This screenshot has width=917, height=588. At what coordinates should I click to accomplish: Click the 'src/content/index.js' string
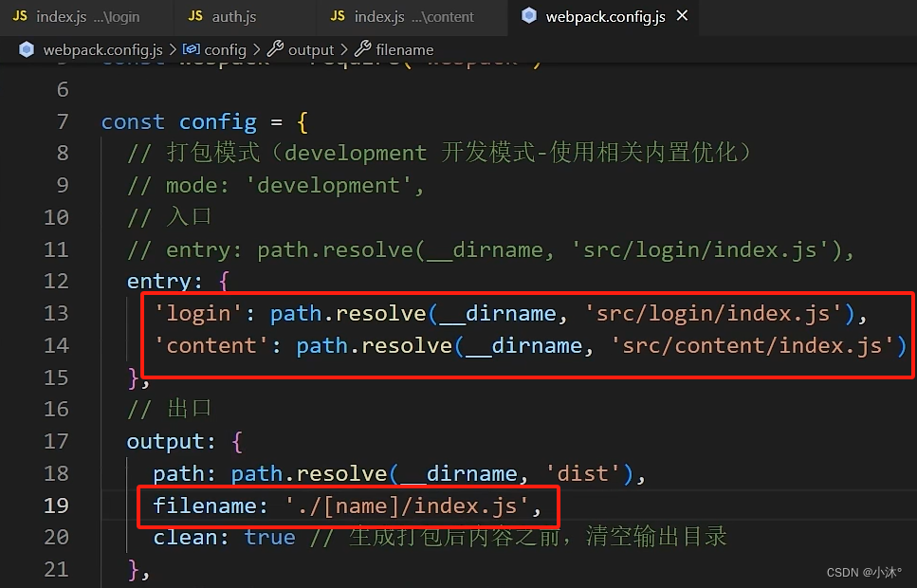[x=753, y=346]
